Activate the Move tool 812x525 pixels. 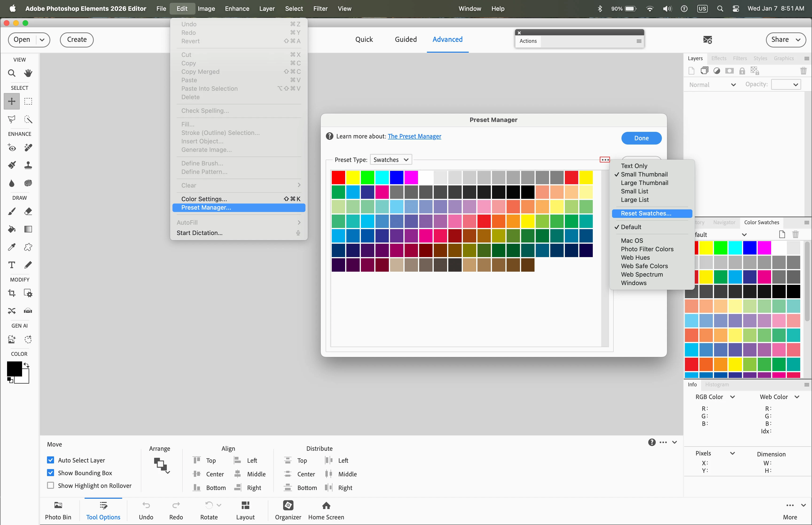12,101
